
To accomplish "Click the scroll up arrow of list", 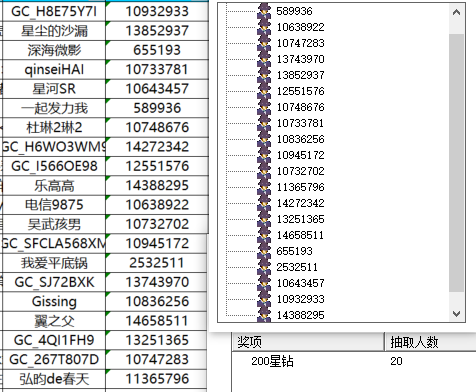I will [x=456, y=13].
